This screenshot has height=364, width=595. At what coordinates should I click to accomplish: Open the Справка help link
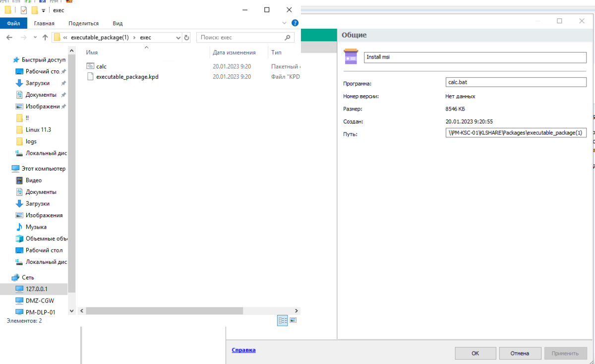[243, 350]
